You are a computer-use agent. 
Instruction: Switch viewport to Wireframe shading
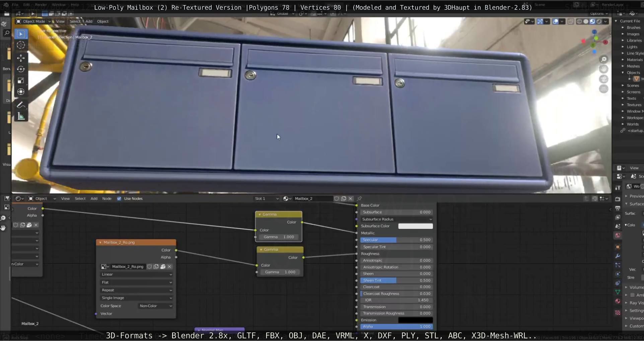(579, 21)
